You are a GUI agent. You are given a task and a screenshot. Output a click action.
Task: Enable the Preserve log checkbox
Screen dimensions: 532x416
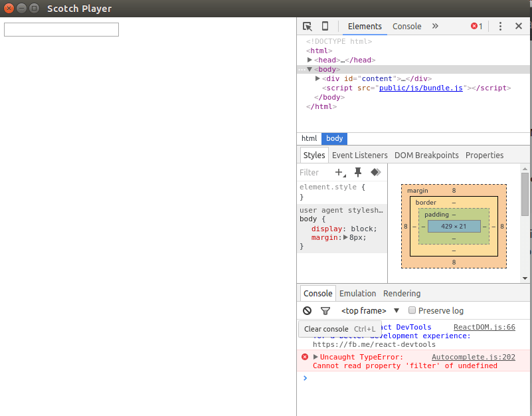click(x=412, y=310)
